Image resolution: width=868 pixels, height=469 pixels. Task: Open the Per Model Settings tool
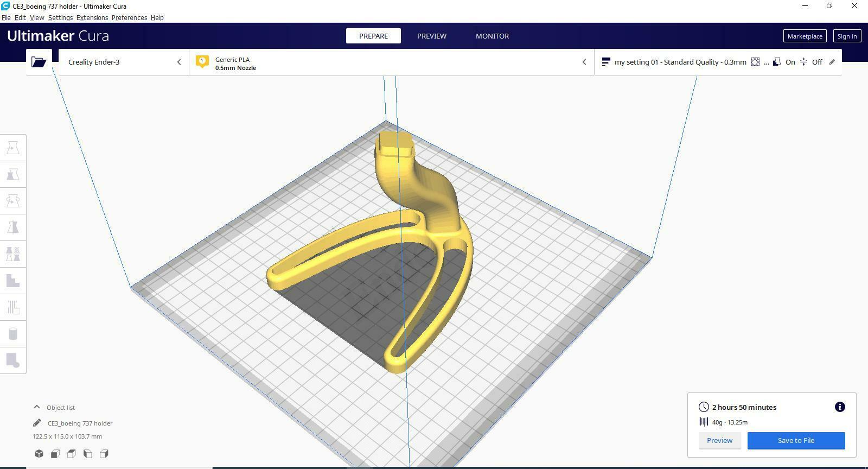[x=13, y=253]
